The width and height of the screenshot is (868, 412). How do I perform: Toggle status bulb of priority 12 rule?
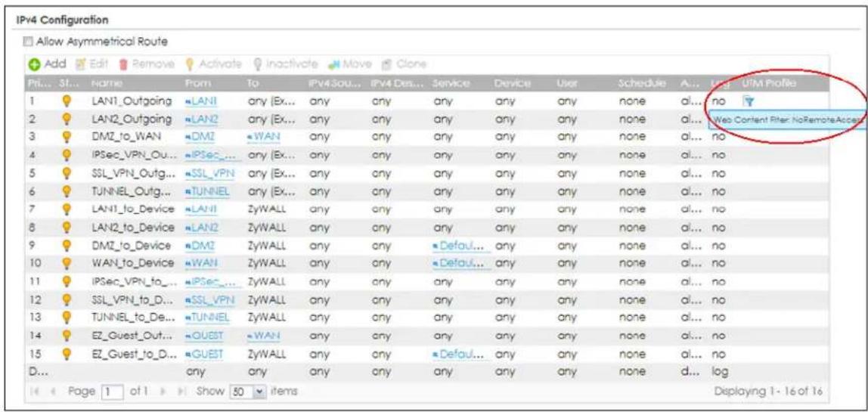pyautogui.click(x=68, y=299)
